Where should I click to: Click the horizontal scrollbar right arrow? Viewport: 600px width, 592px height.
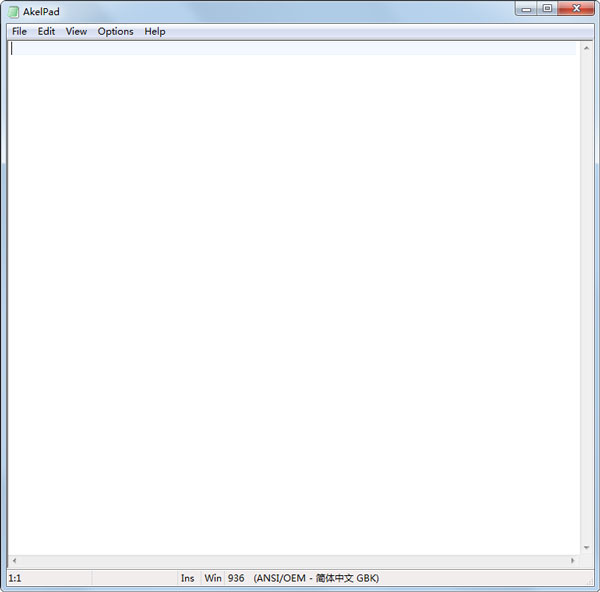(573, 560)
